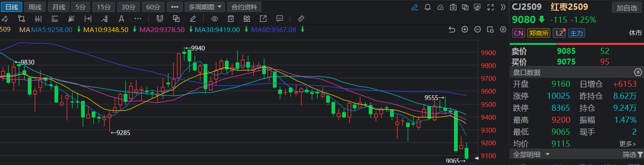The width and height of the screenshot is (644, 165).
Task: Open more drawing tools ellipsis
Action: click(138, 18)
